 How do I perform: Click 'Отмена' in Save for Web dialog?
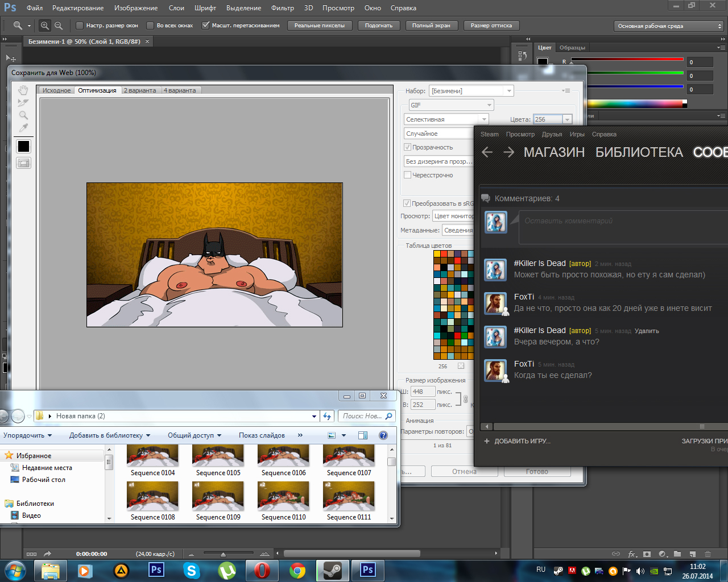(x=465, y=472)
